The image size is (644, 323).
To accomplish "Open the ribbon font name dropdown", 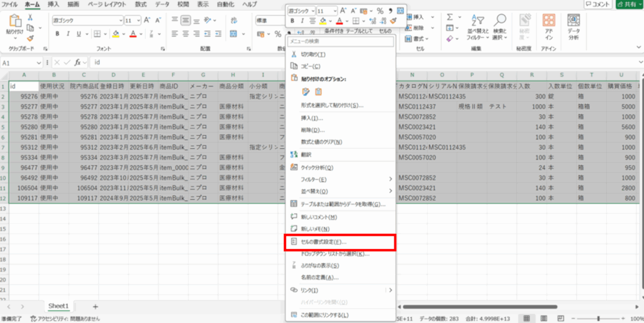I will click(121, 20).
